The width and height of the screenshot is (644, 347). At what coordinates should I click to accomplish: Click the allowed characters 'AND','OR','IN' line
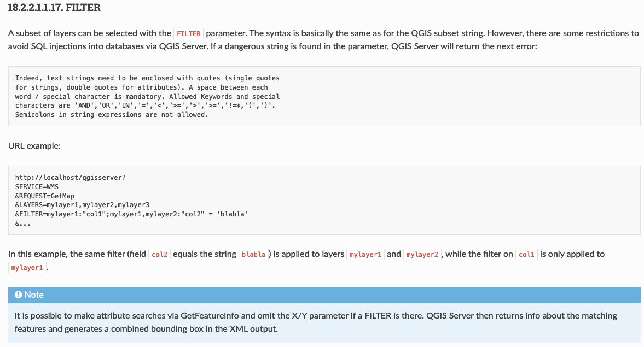click(146, 105)
